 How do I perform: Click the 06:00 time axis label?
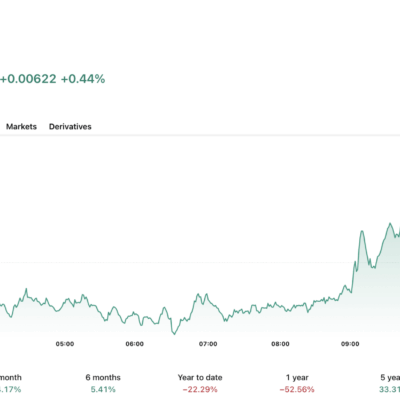click(135, 344)
